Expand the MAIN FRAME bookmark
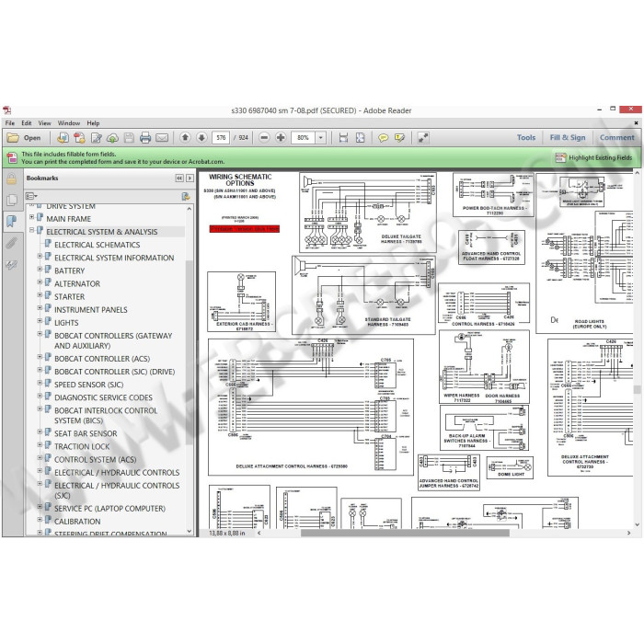 [31, 217]
